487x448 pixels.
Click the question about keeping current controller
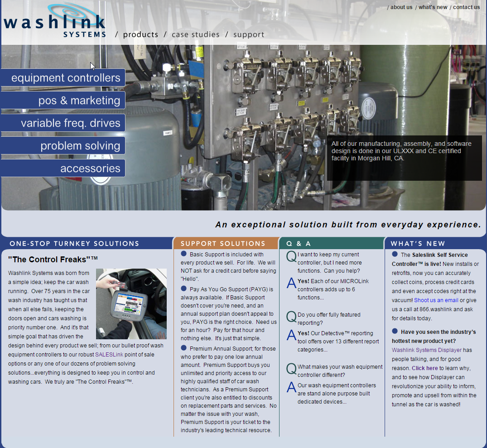[329, 263]
